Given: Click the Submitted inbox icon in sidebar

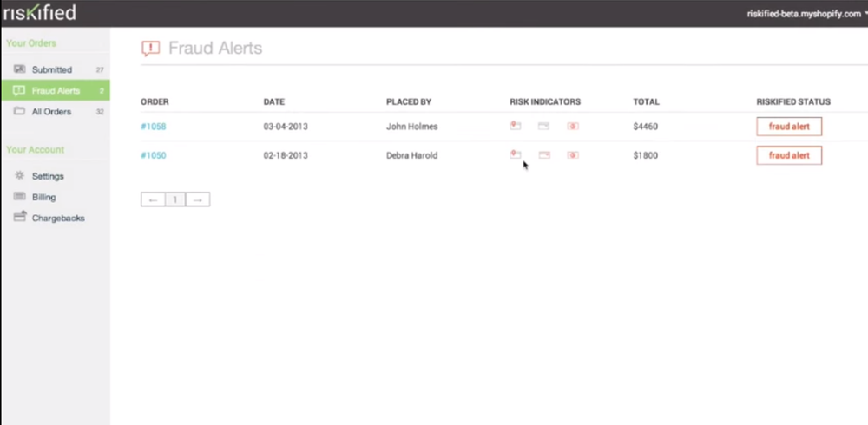Looking at the screenshot, I should pyautogui.click(x=19, y=69).
